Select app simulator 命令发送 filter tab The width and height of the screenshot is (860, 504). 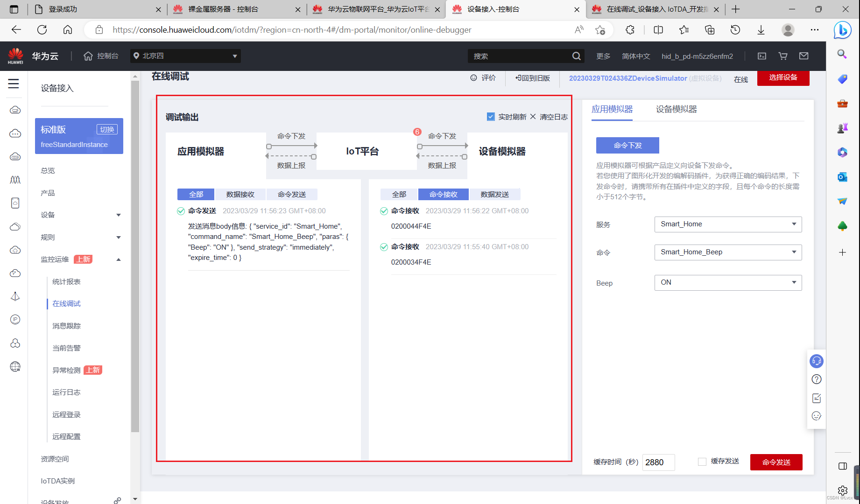pyautogui.click(x=292, y=194)
